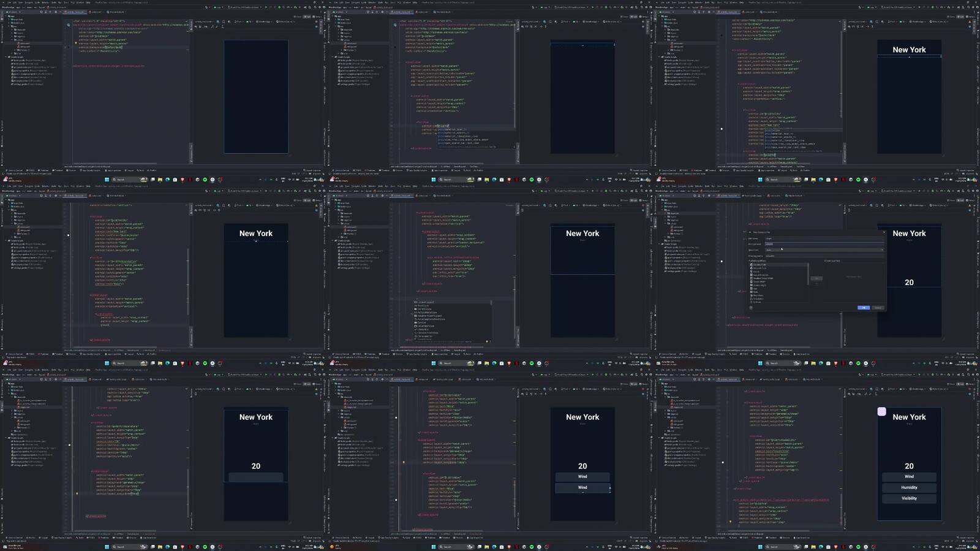Open Spotify from the Humidity-preview frame's taskbar
The width and height of the screenshot is (980, 551).
click(x=858, y=547)
